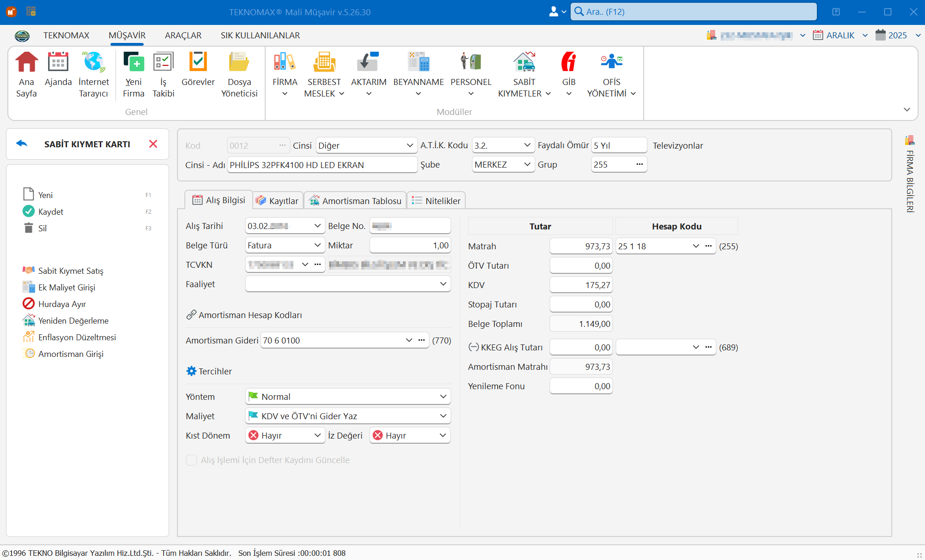Open Dosya Yöneticisi file manager
The image size is (925, 560).
239,75
